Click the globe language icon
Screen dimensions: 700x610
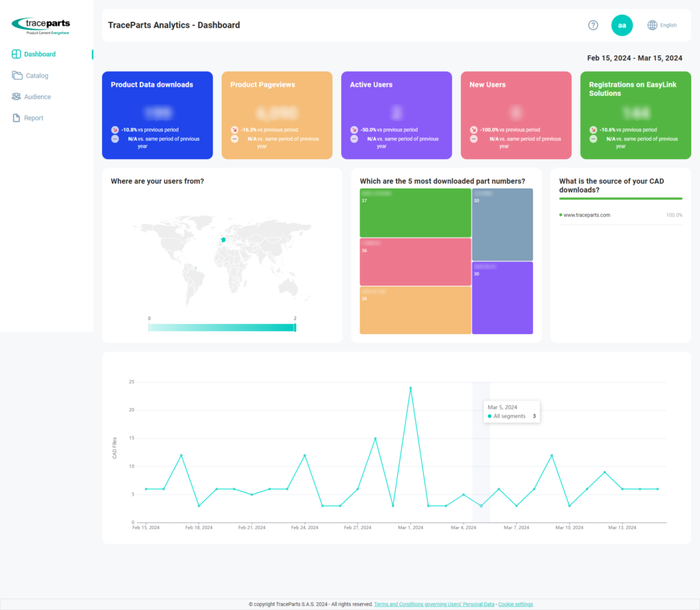652,25
